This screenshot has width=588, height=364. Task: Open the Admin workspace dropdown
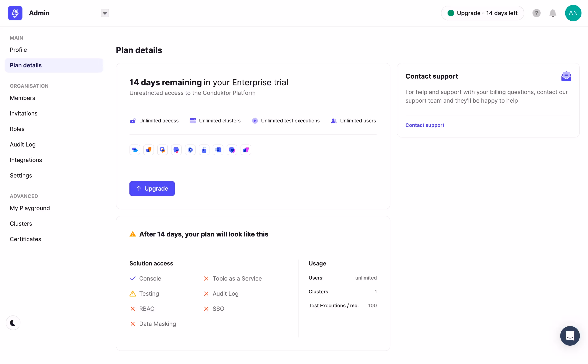tap(105, 13)
